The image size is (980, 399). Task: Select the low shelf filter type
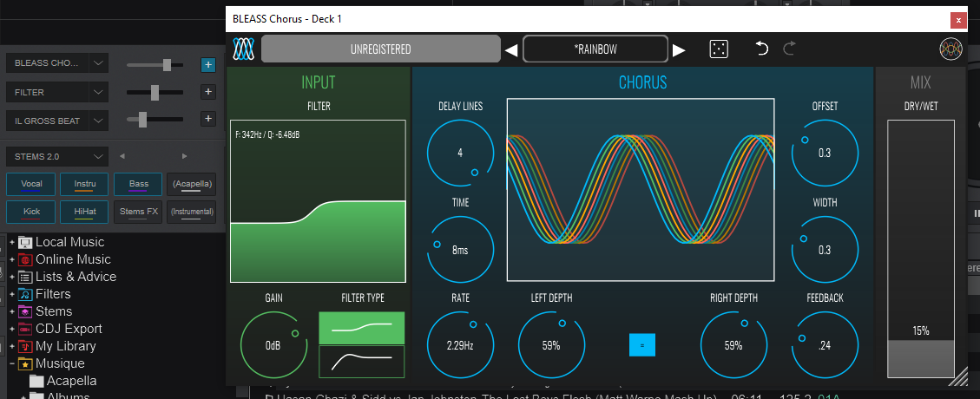362,328
